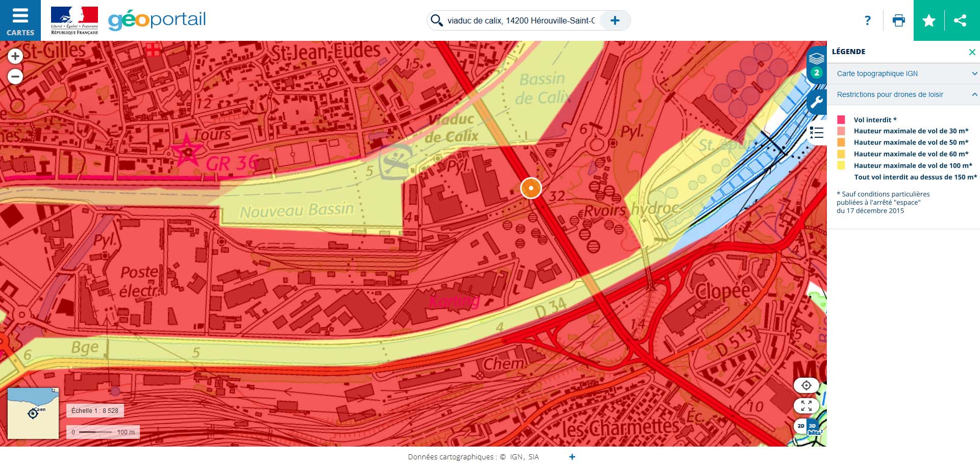Print the map with the printer icon

pos(898,20)
